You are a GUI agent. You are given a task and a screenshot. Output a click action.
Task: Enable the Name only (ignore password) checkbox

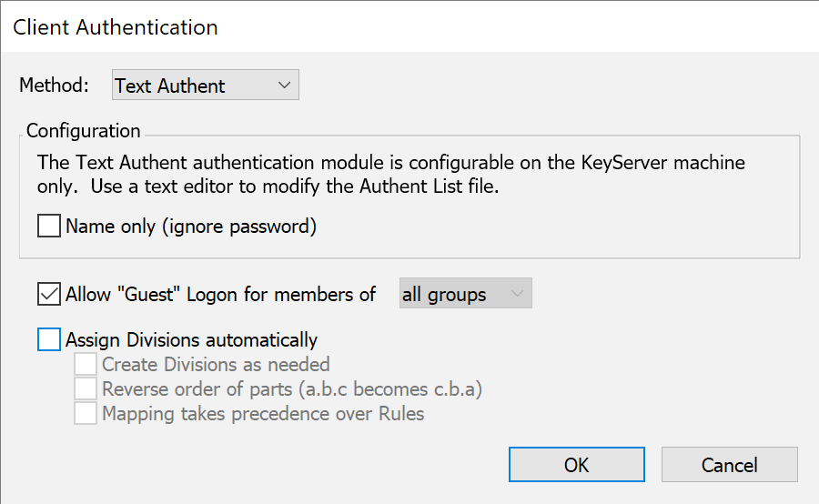pyautogui.click(x=49, y=226)
